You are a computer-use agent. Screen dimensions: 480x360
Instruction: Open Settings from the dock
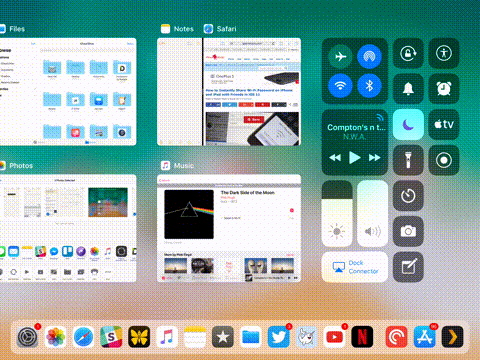28,337
